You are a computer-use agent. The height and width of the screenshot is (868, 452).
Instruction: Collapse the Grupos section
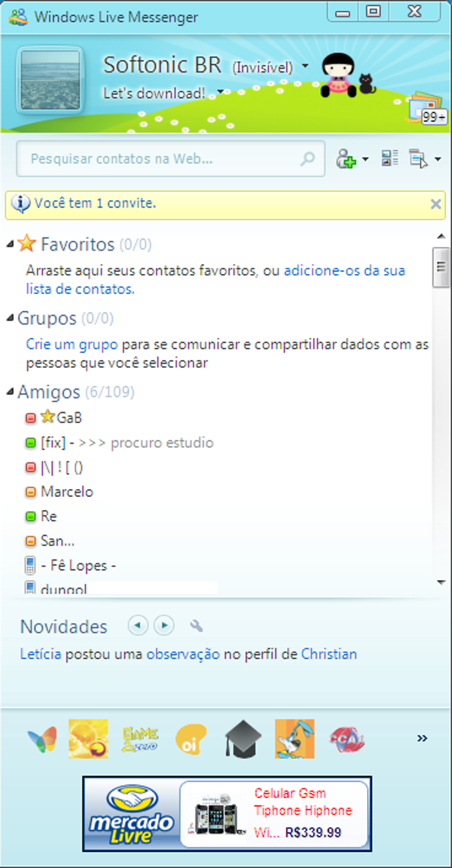10,318
